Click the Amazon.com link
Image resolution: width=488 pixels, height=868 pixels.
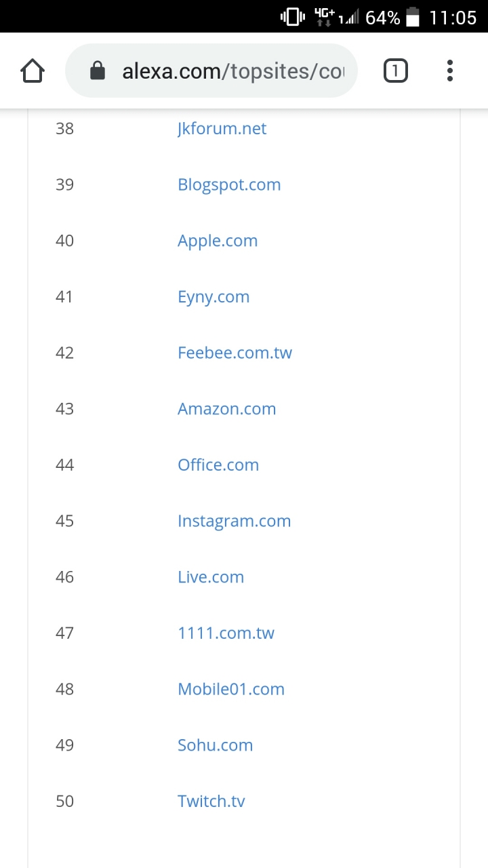coord(227,409)
